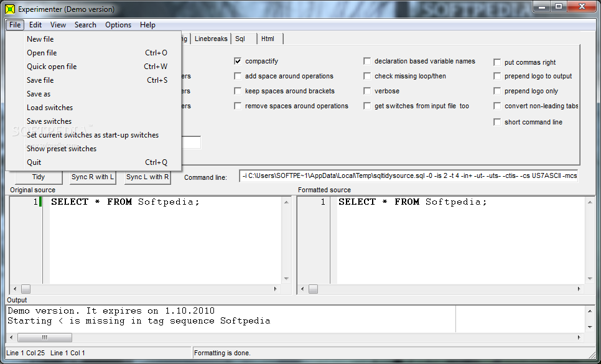601x364 pixels.
Task: Choose Save switches menu entry
Action: pyautogui.click(x=93, y=121)
